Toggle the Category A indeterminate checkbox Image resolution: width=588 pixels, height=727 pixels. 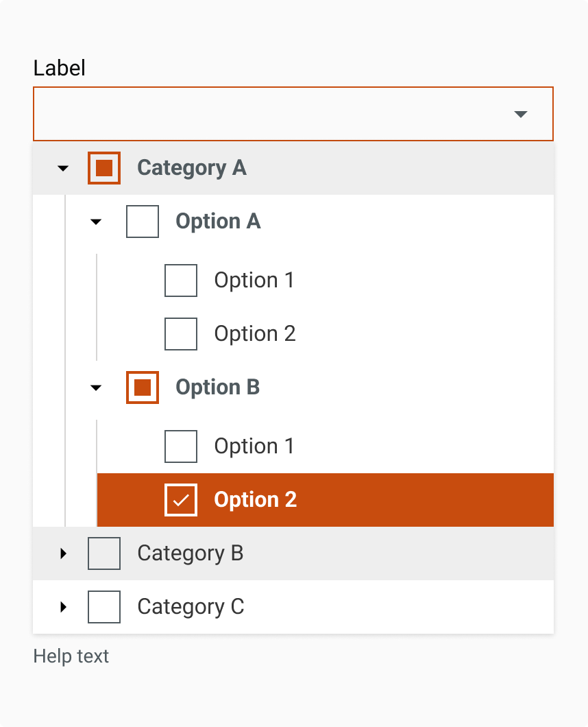pos(104,168)
